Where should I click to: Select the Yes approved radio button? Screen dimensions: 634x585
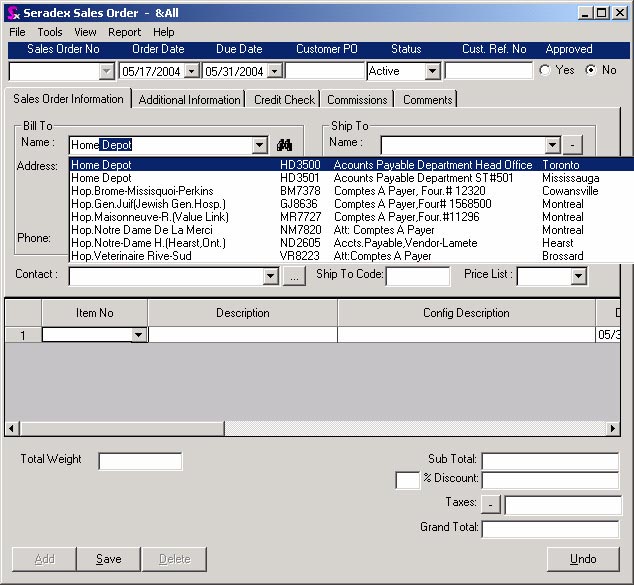pos(545,71)
